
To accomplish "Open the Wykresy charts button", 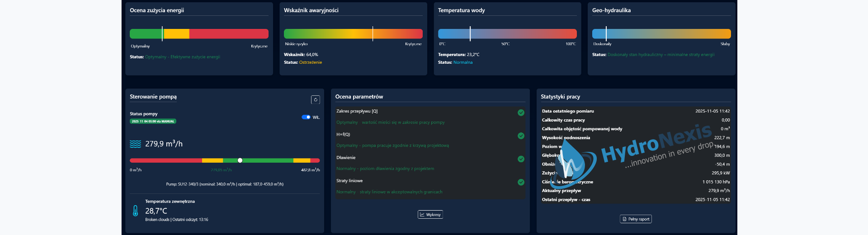I will (430, 215).
